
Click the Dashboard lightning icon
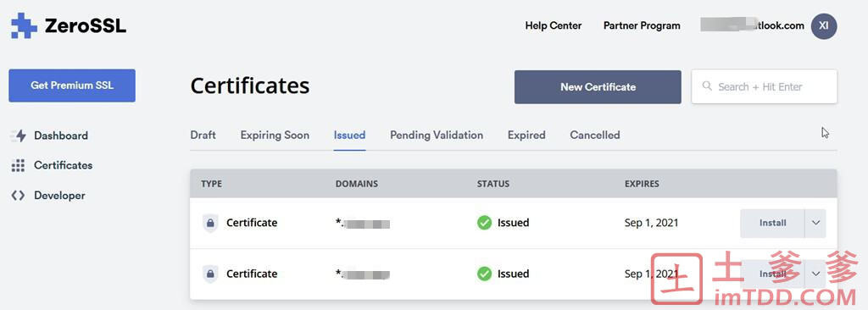tap(19, 136)
